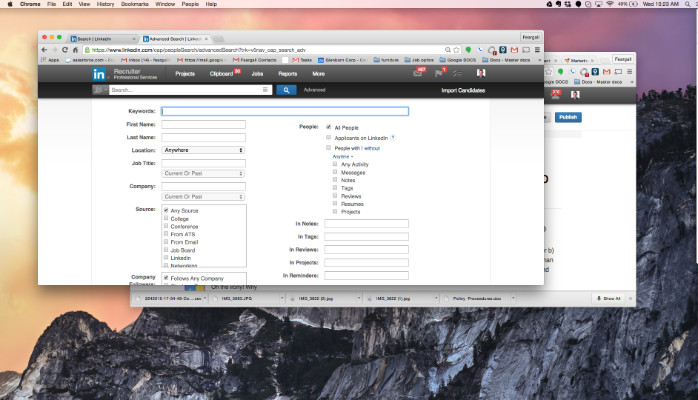698x400 pixels.
Task: Open the flag notifications icon
Action: 439,73
